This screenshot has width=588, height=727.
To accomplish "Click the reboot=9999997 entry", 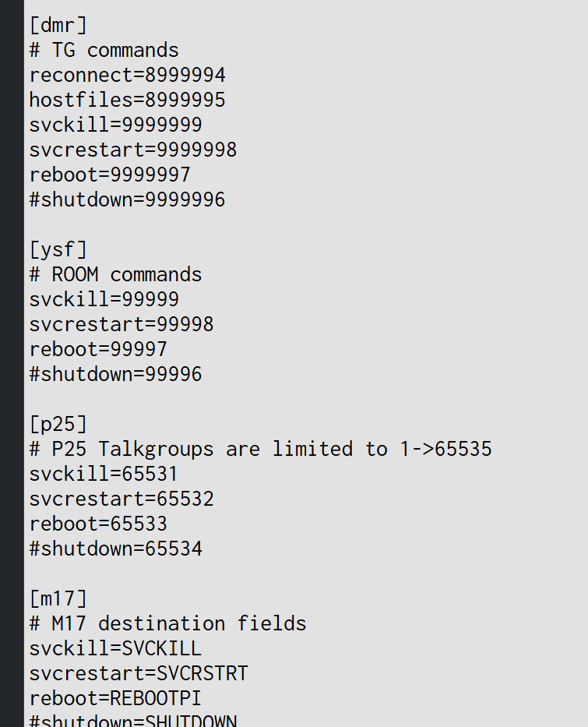I will [x=110, y=175].
